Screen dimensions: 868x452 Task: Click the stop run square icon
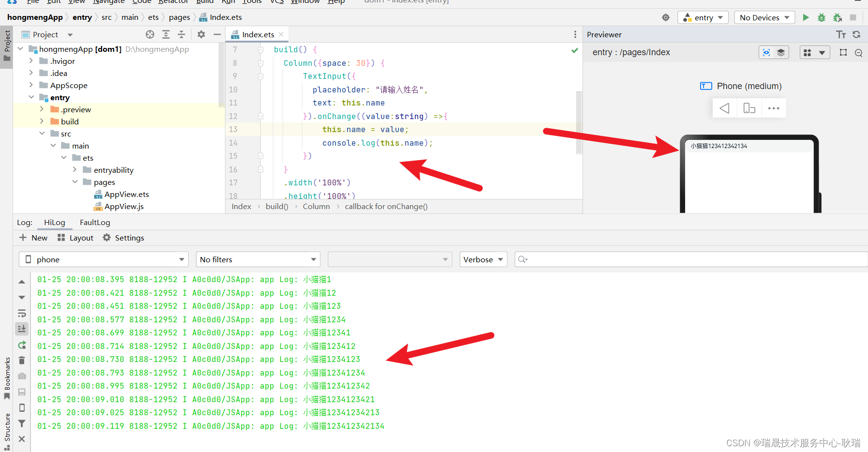point(853,17)
